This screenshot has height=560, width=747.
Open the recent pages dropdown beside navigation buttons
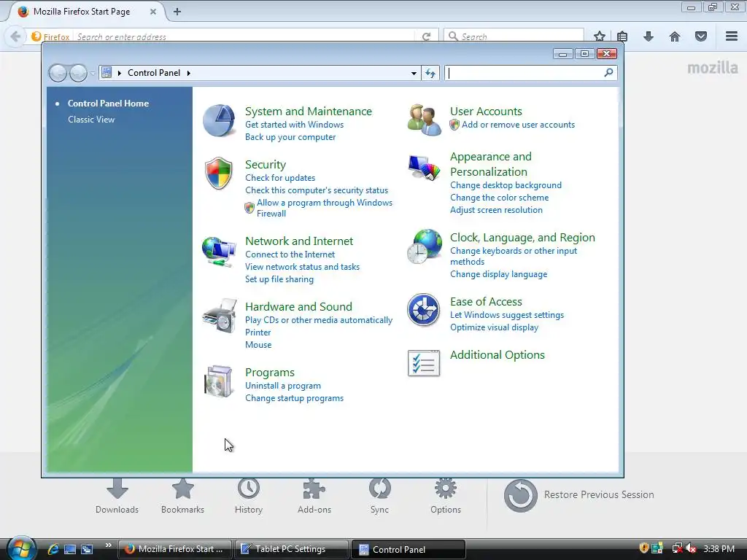[93, 73]
